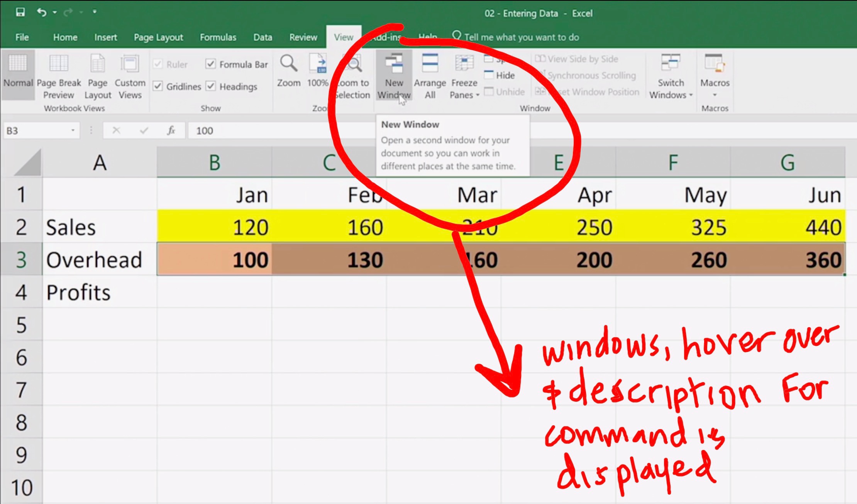Click the Save icon in Quick Access Toolbar

(x=20, y=12)
